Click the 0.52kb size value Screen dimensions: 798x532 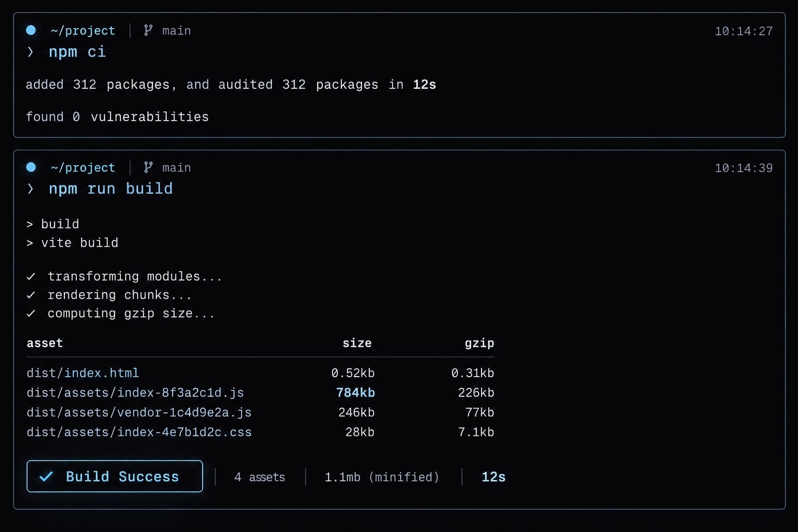point(353,373)
